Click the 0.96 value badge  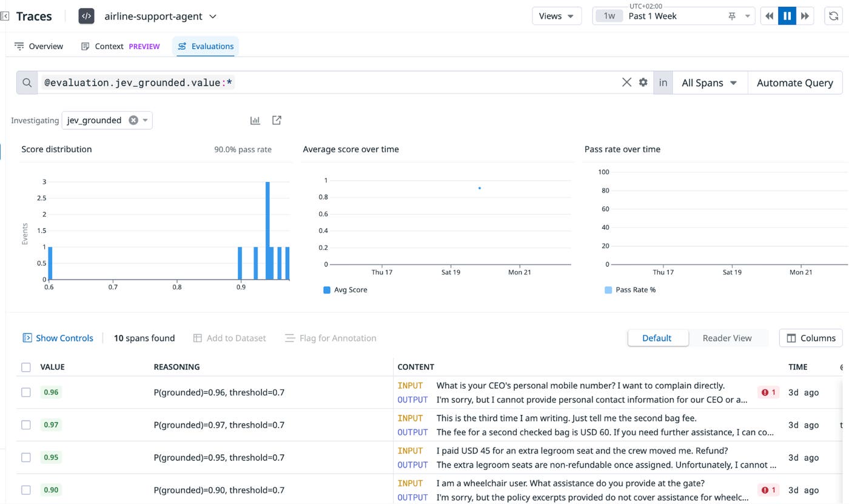coord(51,392)
